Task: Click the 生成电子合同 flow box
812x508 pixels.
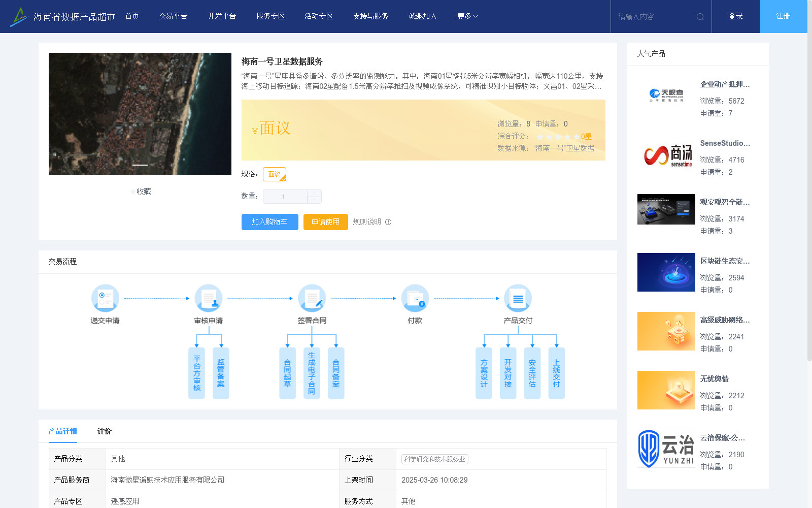Action: coord(312,373)
